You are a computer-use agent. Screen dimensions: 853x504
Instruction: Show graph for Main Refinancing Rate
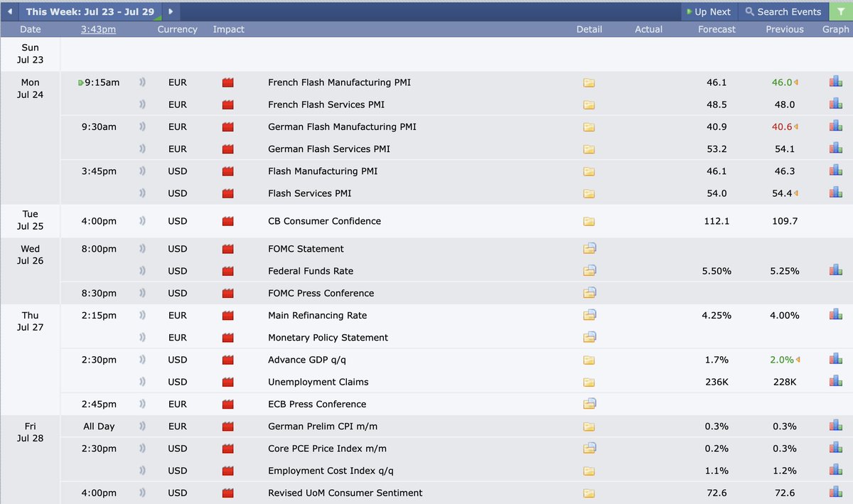tap(835, 315)
